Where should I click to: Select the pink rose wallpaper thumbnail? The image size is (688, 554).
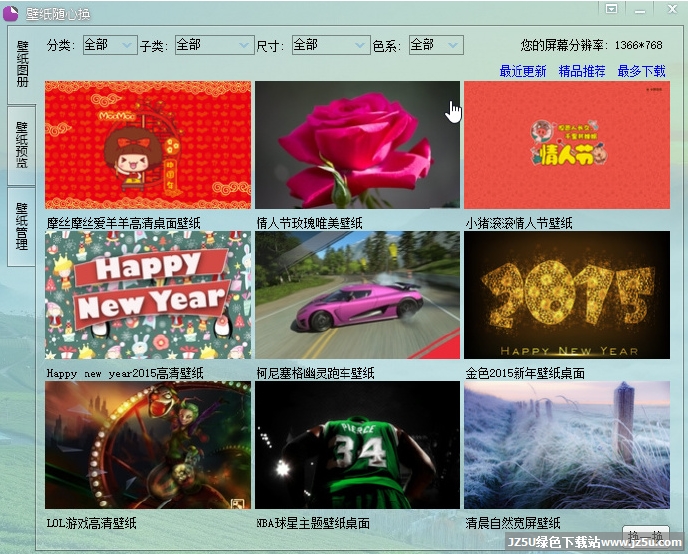click(x=357, y=145)
